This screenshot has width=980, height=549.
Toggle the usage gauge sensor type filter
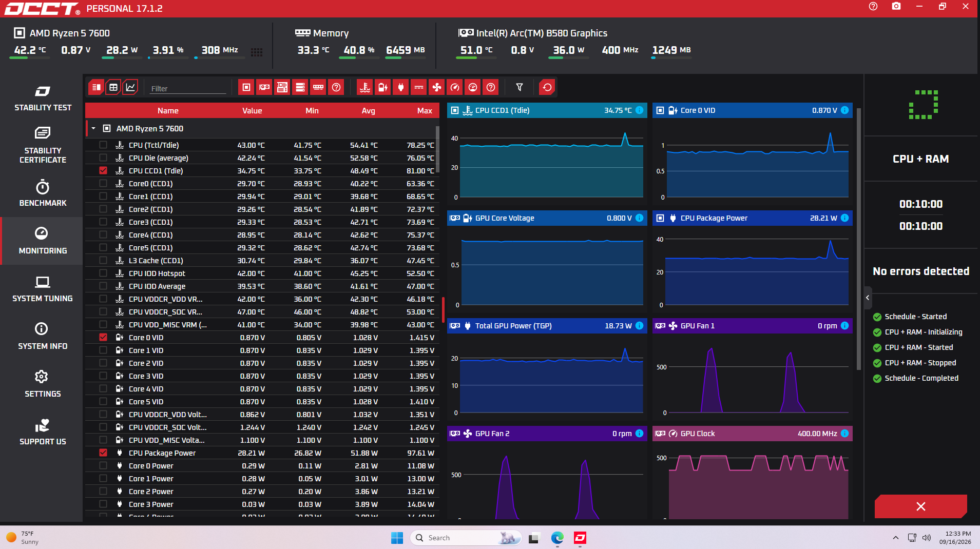coord(473,87)
